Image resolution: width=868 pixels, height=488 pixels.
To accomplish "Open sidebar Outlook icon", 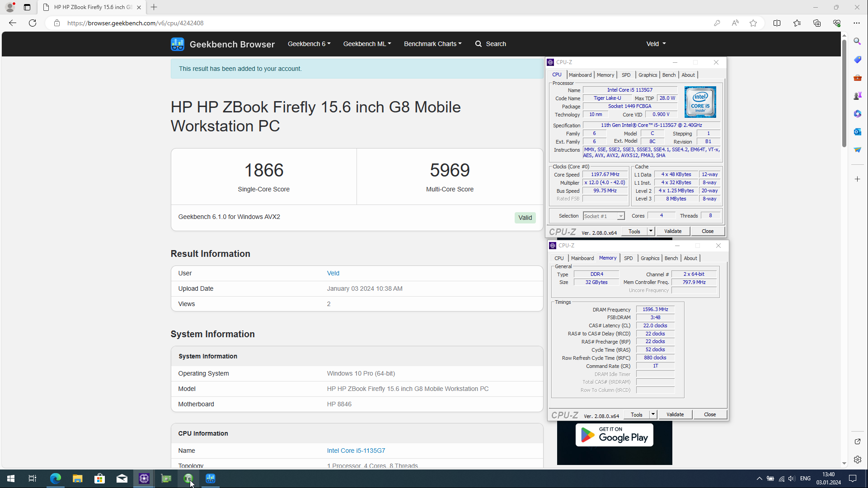I will pos(858,132).
